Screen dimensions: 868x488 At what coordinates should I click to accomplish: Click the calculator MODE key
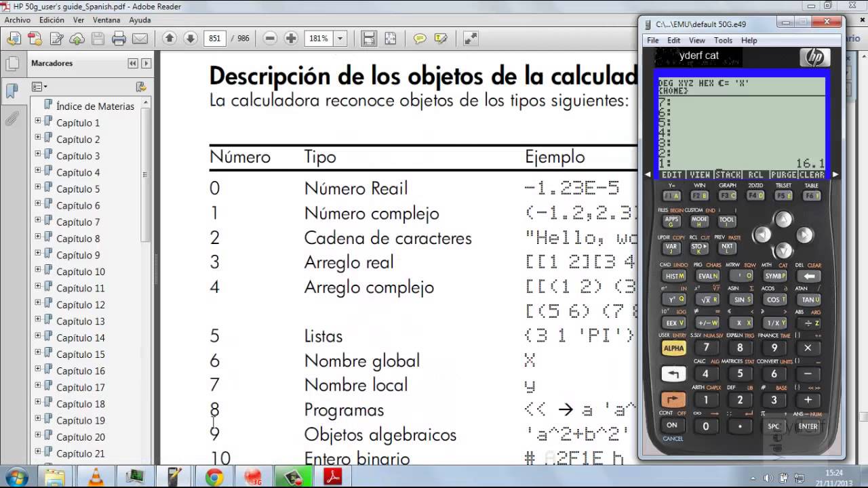[x=699, y=220]
